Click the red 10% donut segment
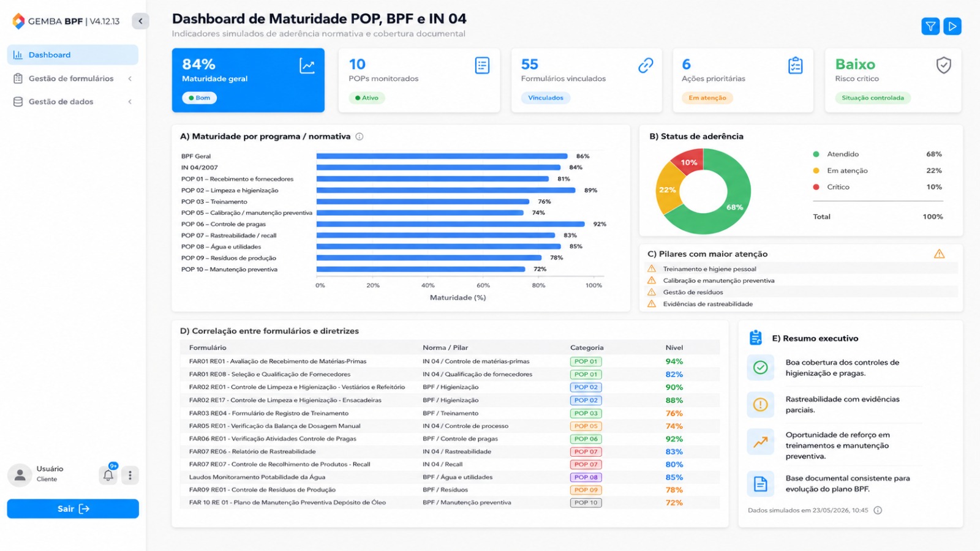Image resolution: width=980 pixels, height=551 pixels. [688, 163]
